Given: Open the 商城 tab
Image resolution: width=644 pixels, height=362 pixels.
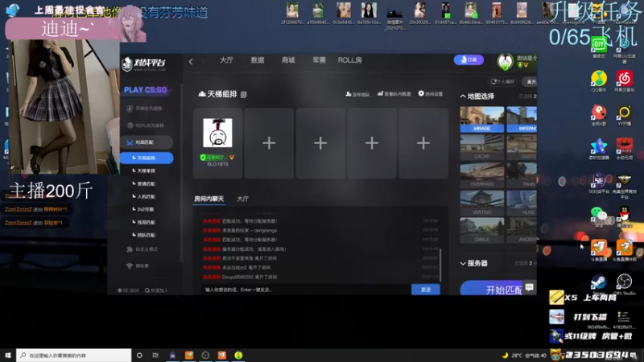Looking at the screenshot, I should pos(288,60).
